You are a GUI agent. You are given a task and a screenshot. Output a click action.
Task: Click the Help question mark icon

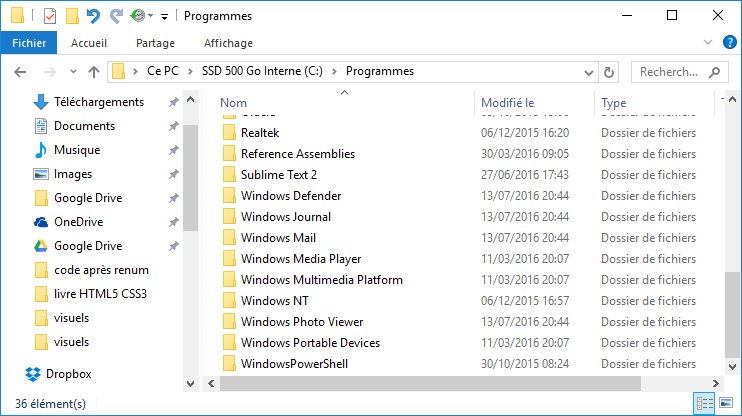coord(729,43)
